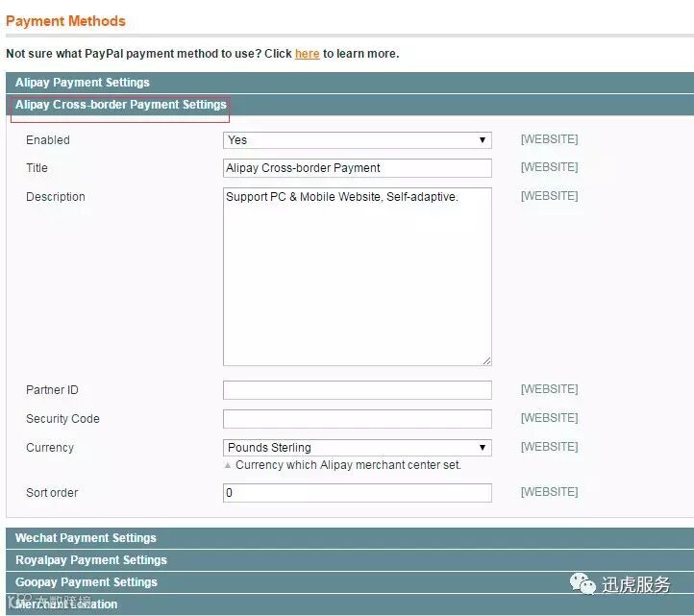Click the Title field label

click(x=37, y=168)
